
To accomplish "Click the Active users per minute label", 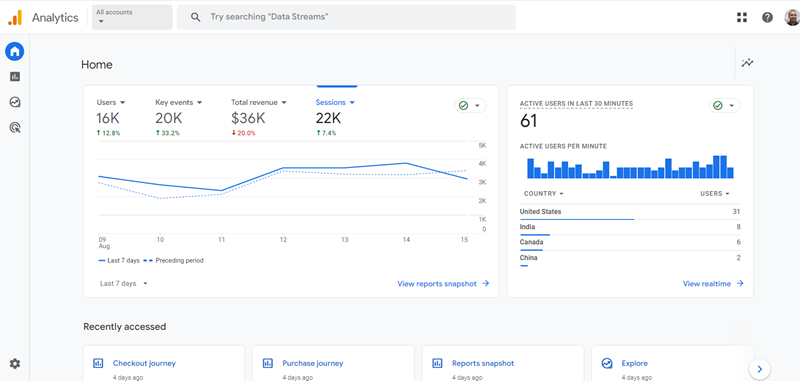I will [x=563, y=146].
